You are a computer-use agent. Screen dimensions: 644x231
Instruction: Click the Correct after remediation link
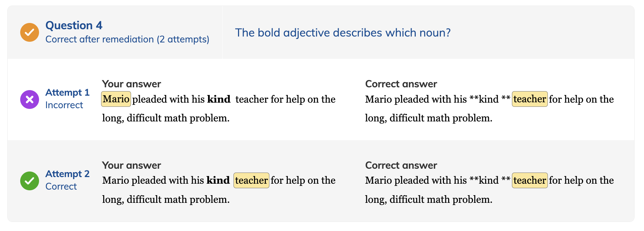click(x=127, y=39)
